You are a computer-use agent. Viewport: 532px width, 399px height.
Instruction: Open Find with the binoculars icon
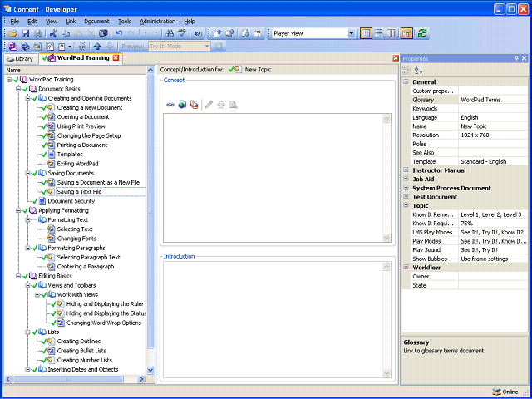point(170,33)
